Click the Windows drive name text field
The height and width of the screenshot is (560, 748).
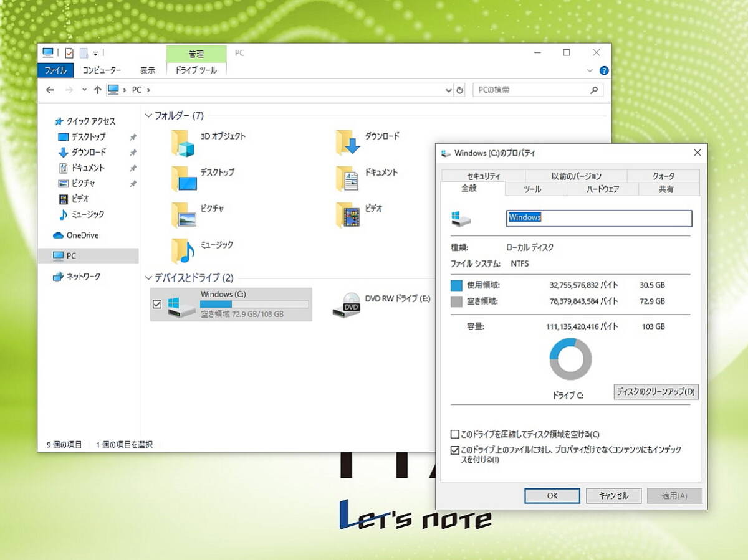click(x=598, y=218)
